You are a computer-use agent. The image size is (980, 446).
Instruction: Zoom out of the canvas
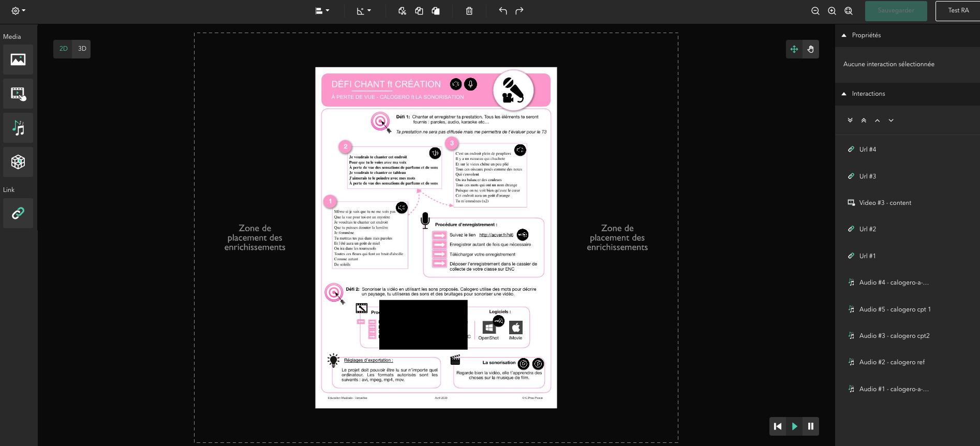[815, 11]
